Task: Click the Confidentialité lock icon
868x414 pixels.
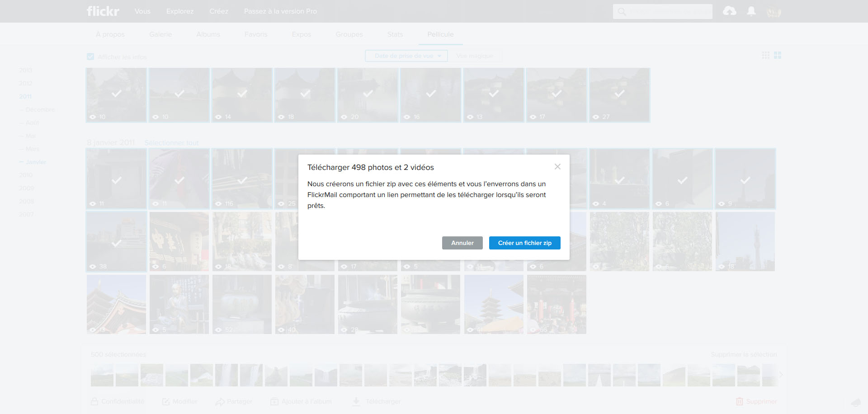Action: coord(94,401)
